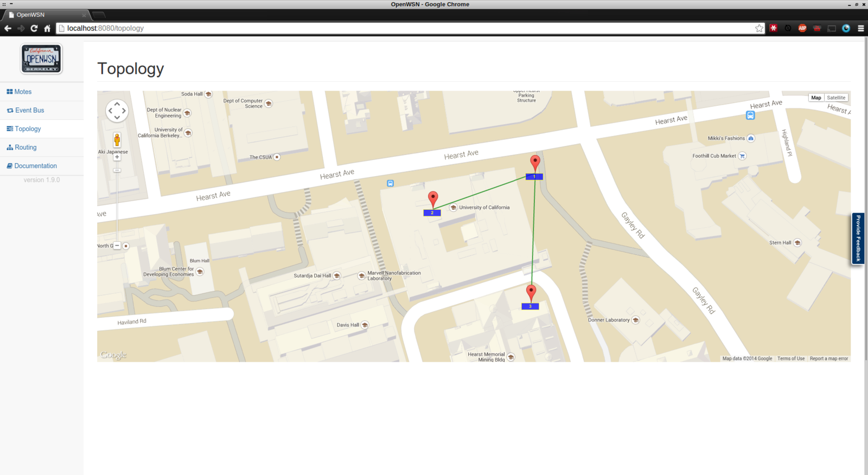Switch to Map view
This screenshot has width=868, height=475.
point(816,98)
